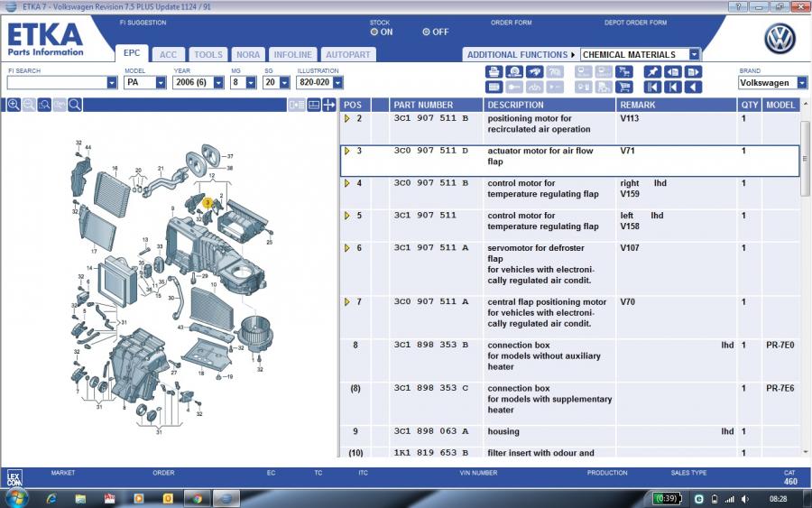This screenshot has width=812, height=508.
Task: Open the Model dropdown showing PA
Action: [161, 83]
